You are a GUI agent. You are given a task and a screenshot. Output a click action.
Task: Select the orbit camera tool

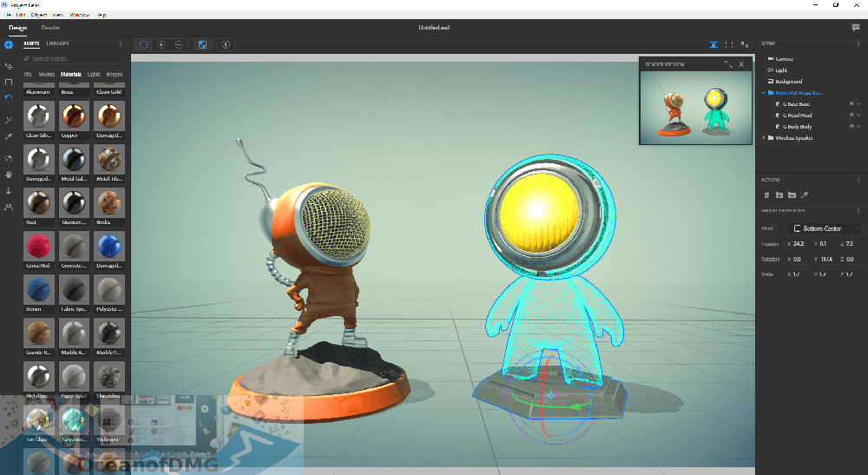(x=9, y=158)
